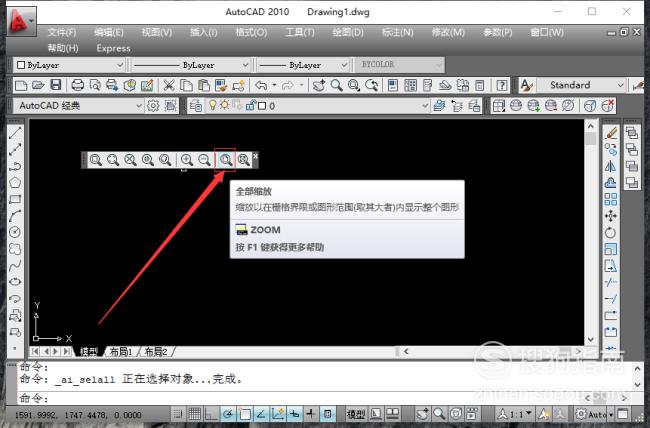Viewport: 650px width, 428px height.
Task: Select the Circle tool
Action: pos(15,232)
